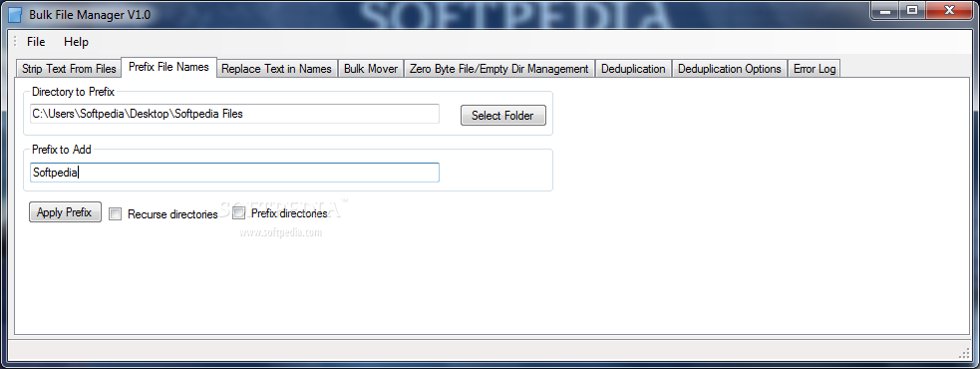Open the Help menu
The image size is (980, 369).
76,42
